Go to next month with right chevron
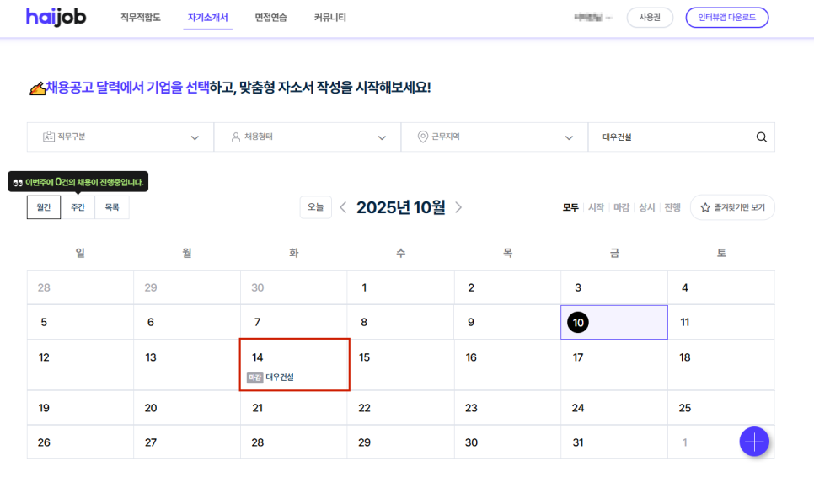This screenshot has width=814, height=504. point(458,207)
